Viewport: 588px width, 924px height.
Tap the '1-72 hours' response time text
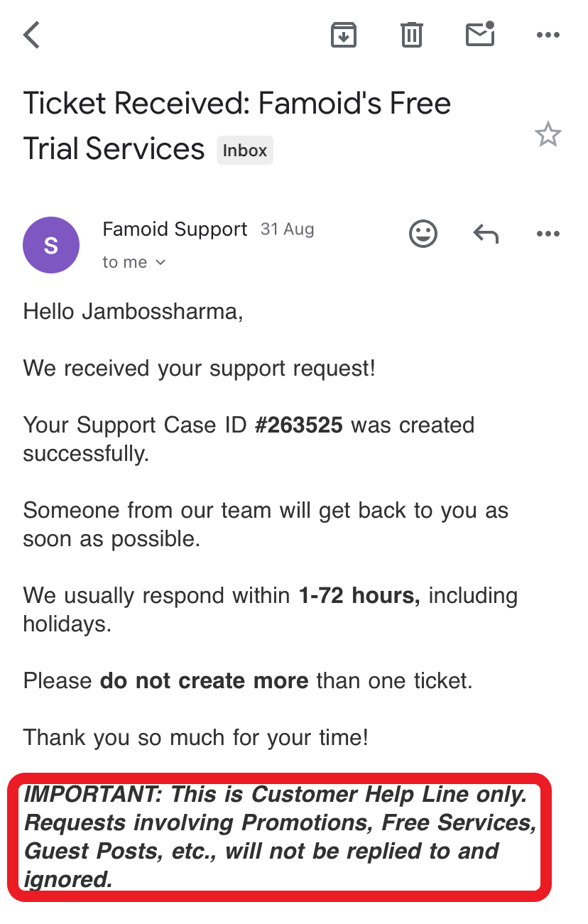pos(359,595)
